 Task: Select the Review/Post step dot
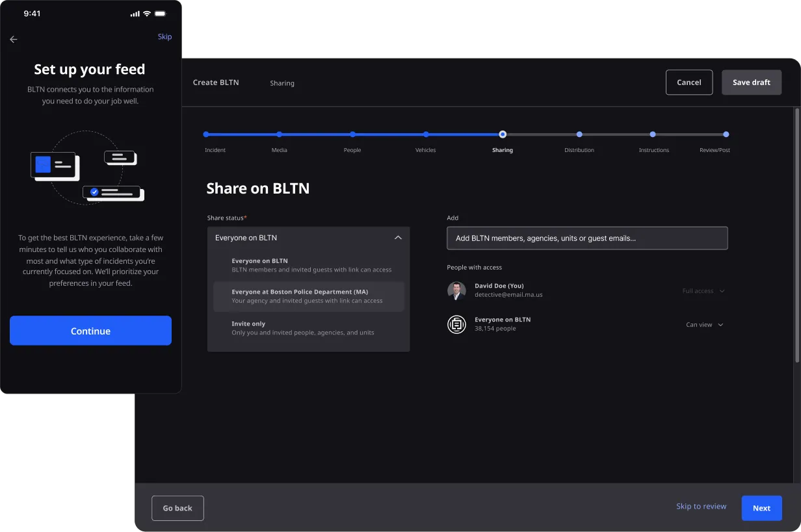pos(726,134)
